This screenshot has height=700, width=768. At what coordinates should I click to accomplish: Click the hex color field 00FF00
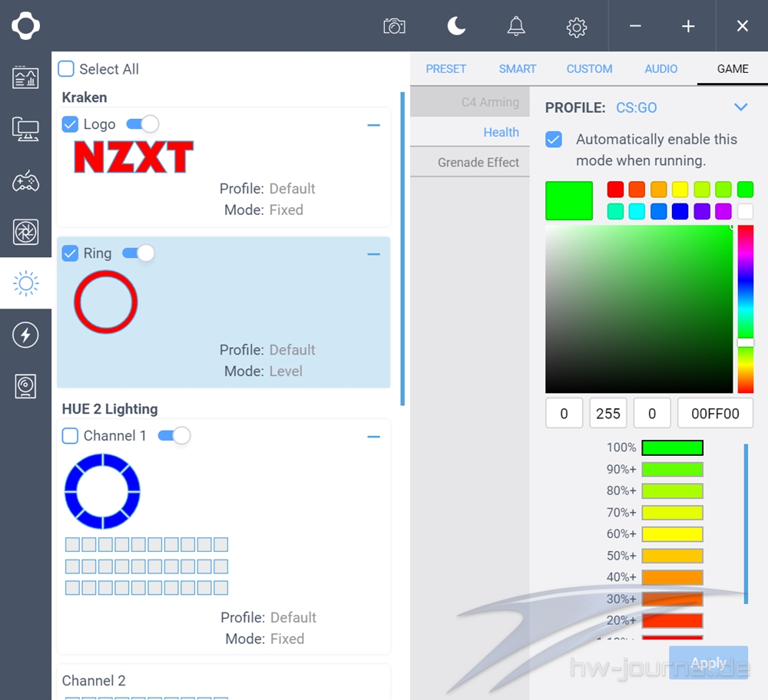[715, 413]
